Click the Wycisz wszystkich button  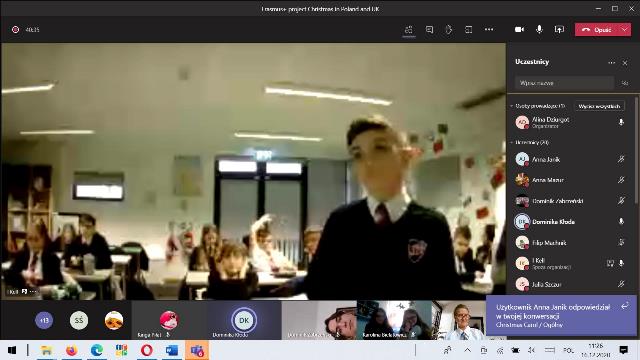[599, 106]
